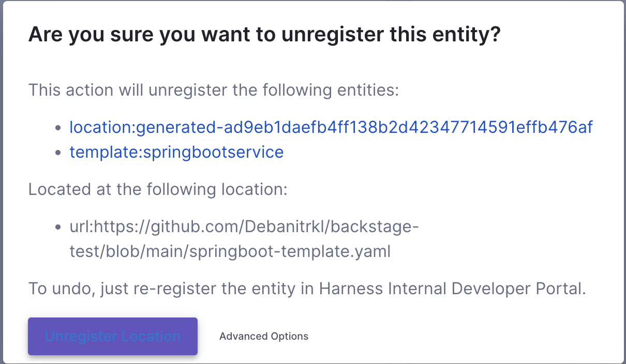Image resolution: width=626 pixels, height=364 pixels.
Task: Click bullet beside the url:https entry
Action: (59, 228)
